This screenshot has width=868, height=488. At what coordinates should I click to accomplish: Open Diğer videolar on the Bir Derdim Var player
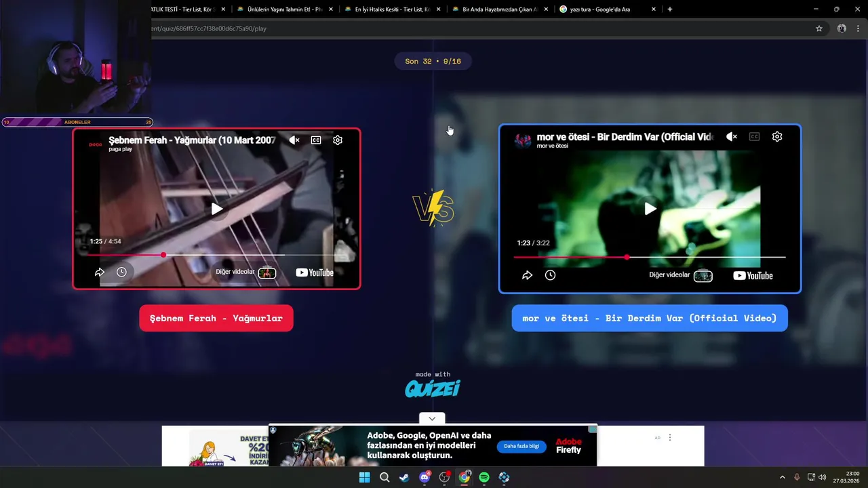point(680,275)
